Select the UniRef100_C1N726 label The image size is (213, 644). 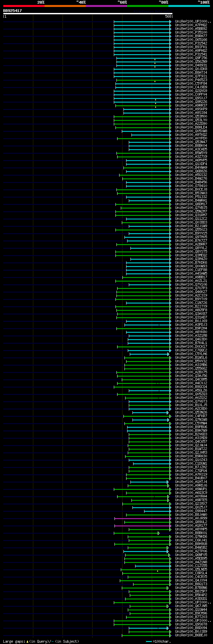coord(191,303)
